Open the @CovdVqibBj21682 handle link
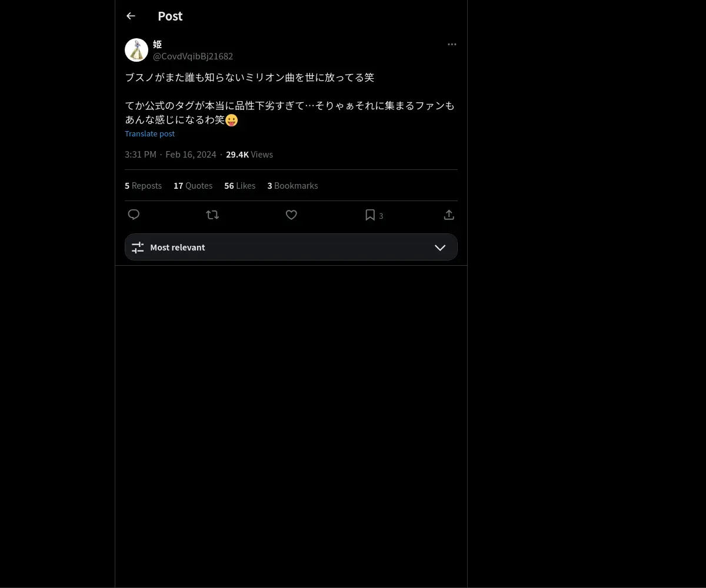Image resolution: width=706 pixels, height=588 pixels. coord(193,56)
